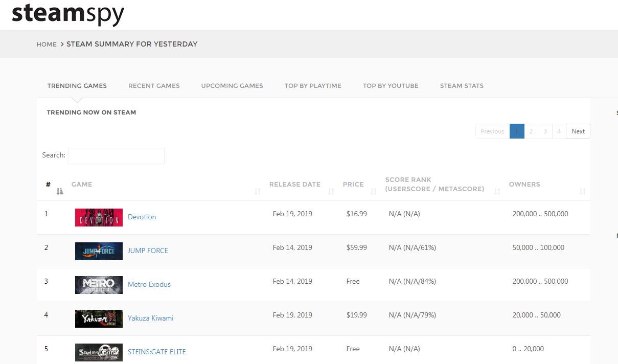Sort by Release Date column arrows
Image resolution: width=618 pixels, height=364 pixels.
(331, 191)
